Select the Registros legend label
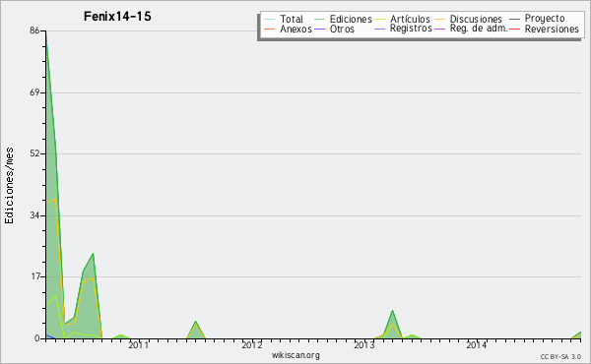The height and width of the screenshot is (364, 591). (x=411, y=29)
